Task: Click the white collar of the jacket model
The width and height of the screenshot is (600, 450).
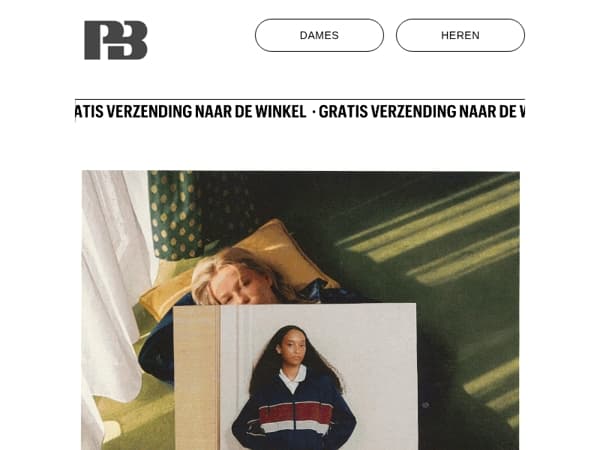Action: (293, 378)
